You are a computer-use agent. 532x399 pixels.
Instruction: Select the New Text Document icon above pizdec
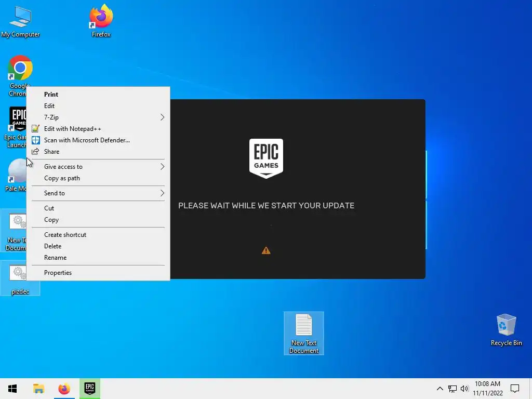14,231
